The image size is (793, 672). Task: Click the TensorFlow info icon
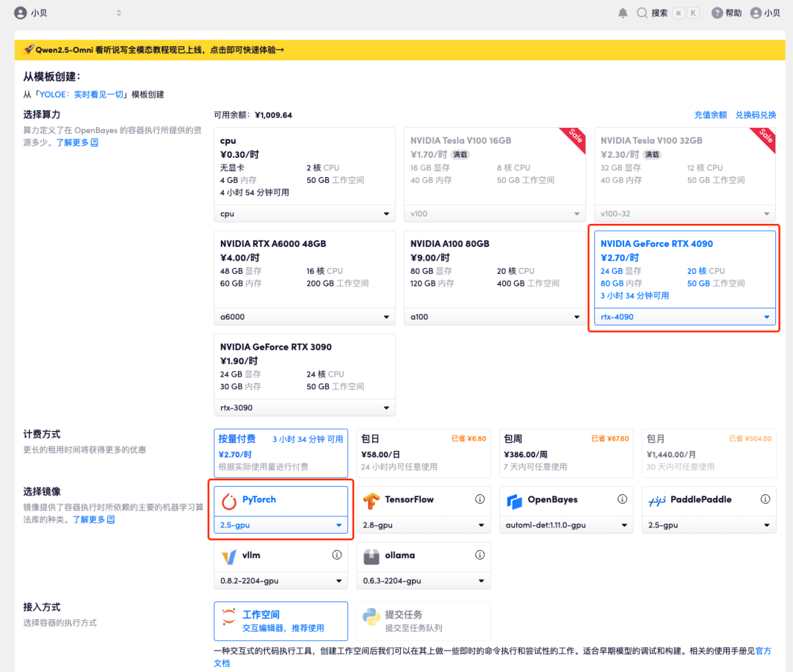pyautogui.click(x=479, y=499)
